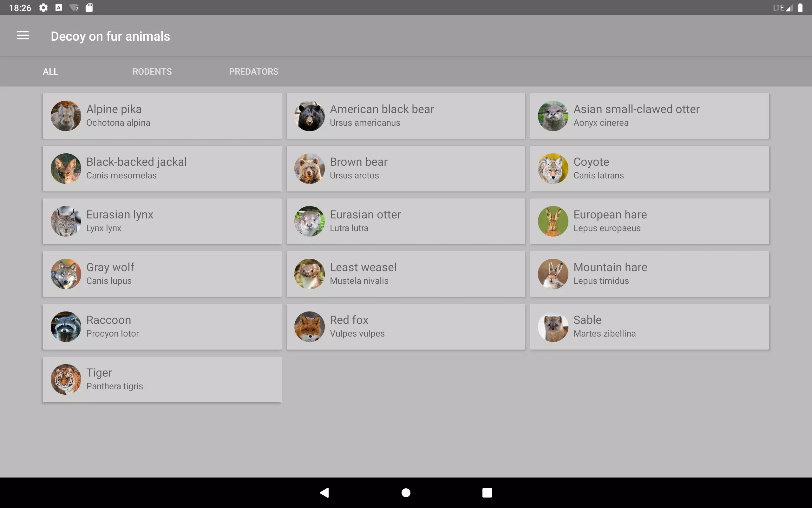The image size is (812, 508).
Task: Tap the Eurasian otter photo
Action: click(x=309, y=221)
